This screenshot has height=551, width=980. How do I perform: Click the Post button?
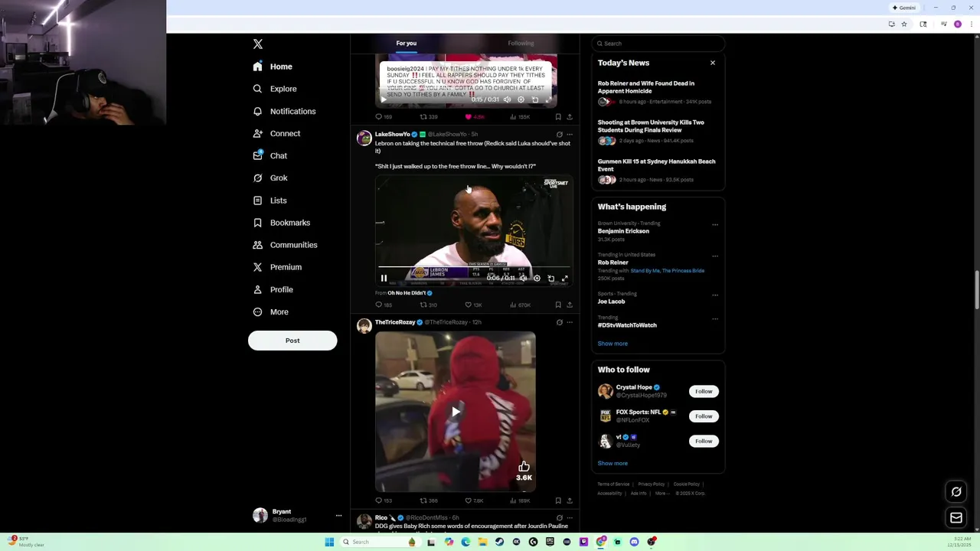[x=292, y=341]
